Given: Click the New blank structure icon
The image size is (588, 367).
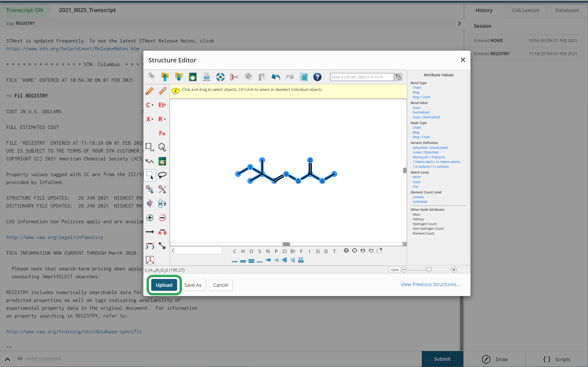Looking at the screenshot, I should (151, 77).
